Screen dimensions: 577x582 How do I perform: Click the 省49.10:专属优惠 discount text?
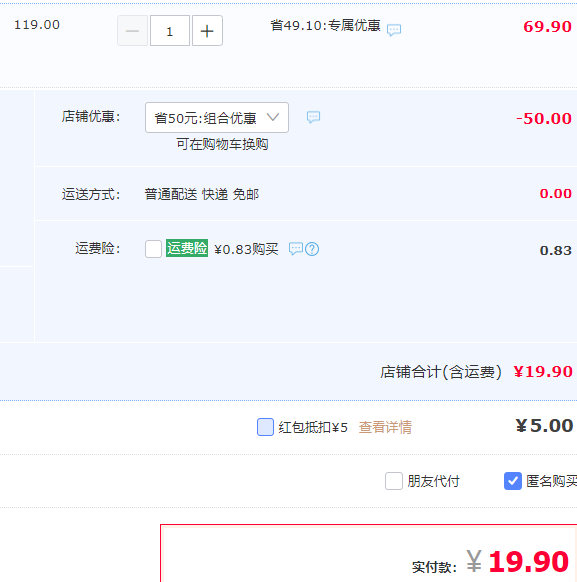(325, 26)
